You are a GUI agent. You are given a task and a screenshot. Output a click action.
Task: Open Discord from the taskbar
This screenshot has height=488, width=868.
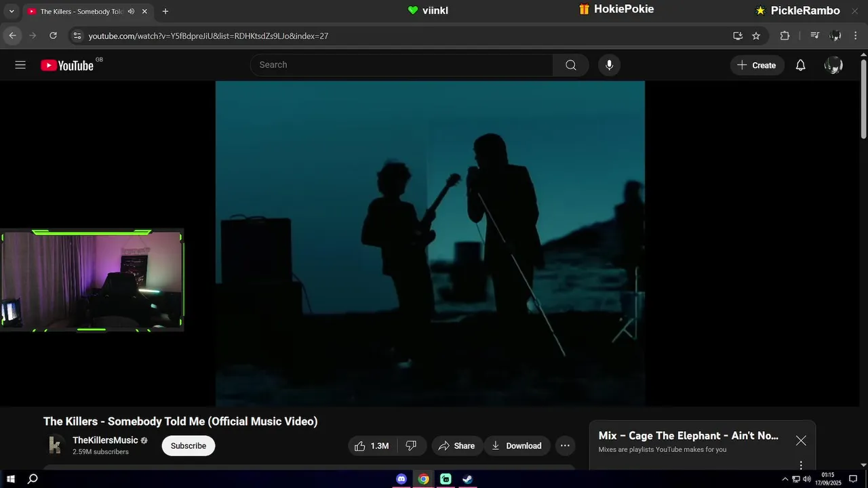(401, 479)
